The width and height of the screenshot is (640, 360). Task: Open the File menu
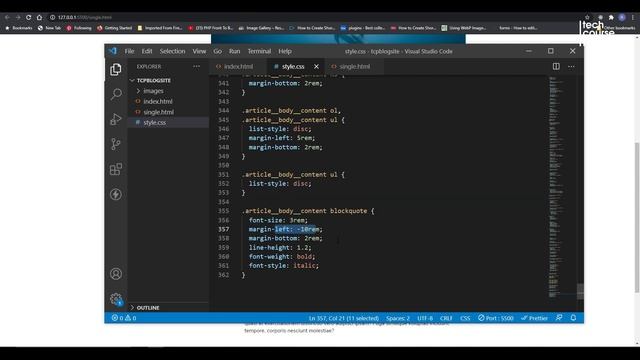129,51
